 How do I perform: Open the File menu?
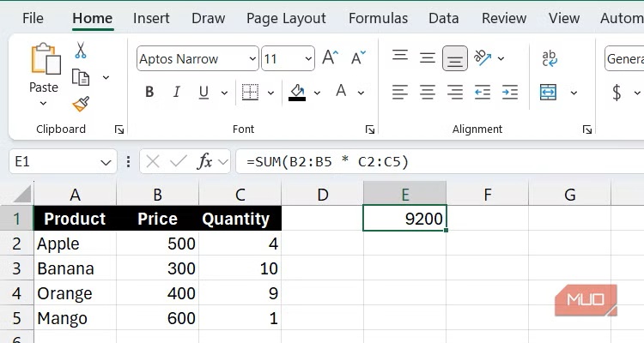point(33,18)
